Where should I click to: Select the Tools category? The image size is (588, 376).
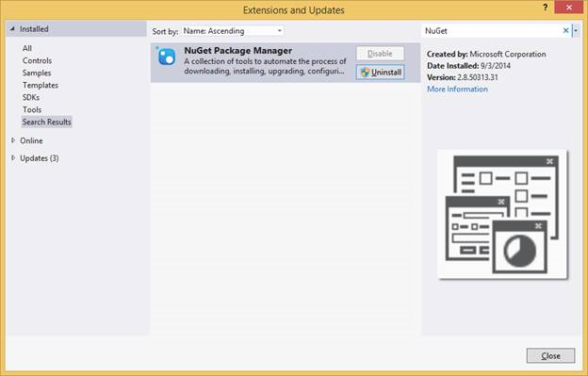tap(32, 109)
